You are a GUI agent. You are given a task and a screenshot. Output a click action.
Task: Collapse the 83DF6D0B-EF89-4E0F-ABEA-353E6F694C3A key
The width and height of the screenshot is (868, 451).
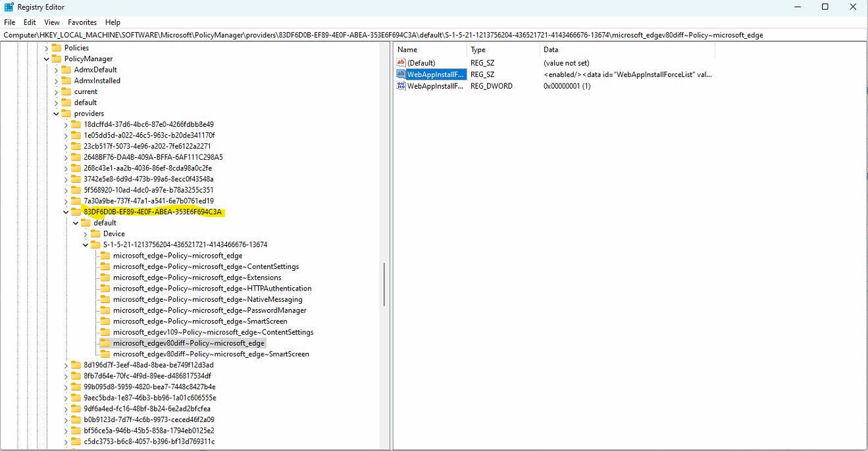point(66,212)
